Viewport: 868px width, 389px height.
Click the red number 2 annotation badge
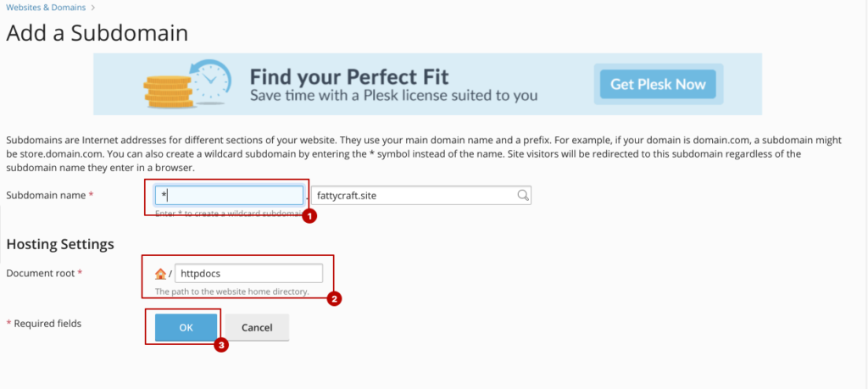click(x=334, y=299)
